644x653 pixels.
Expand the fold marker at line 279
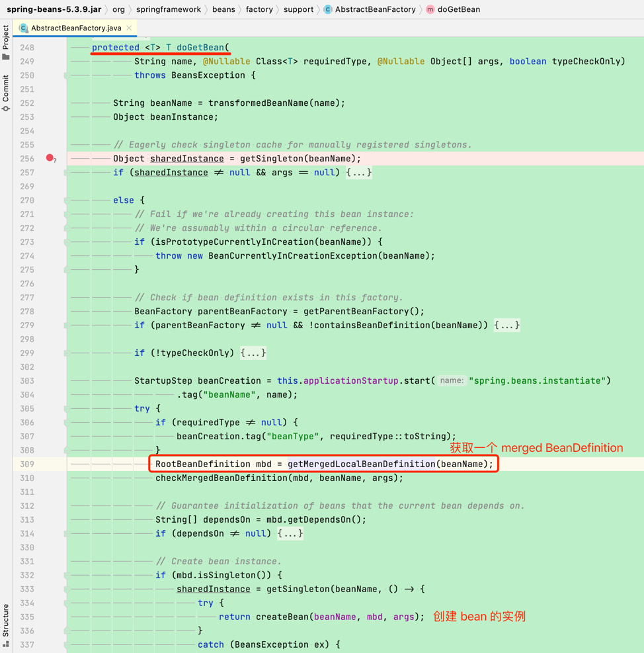(65, 326)
